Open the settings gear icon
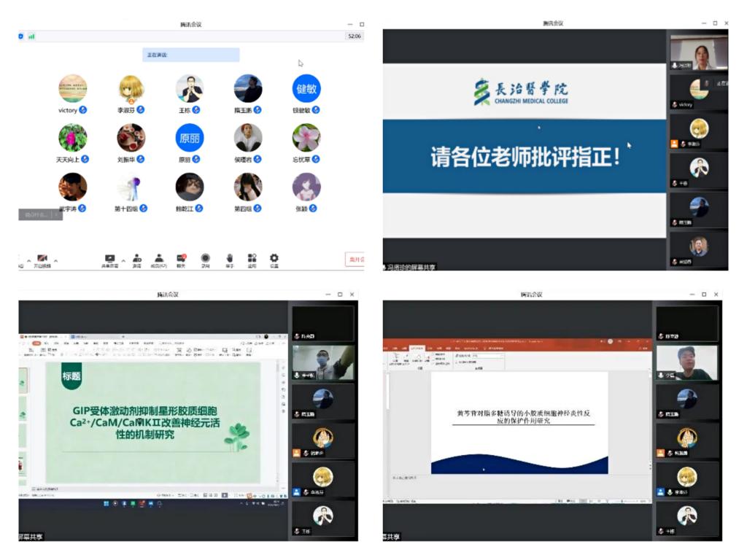This screenshot has height=560, width=747. click(x=274, y=258)
